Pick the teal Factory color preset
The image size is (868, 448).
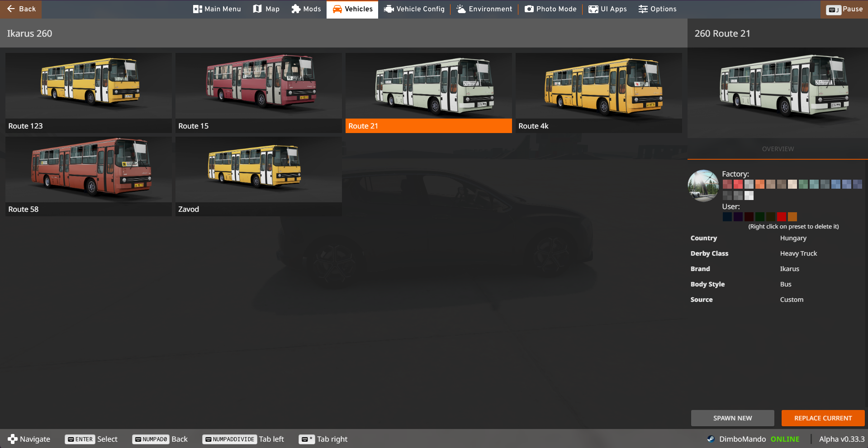coord(814,184)
